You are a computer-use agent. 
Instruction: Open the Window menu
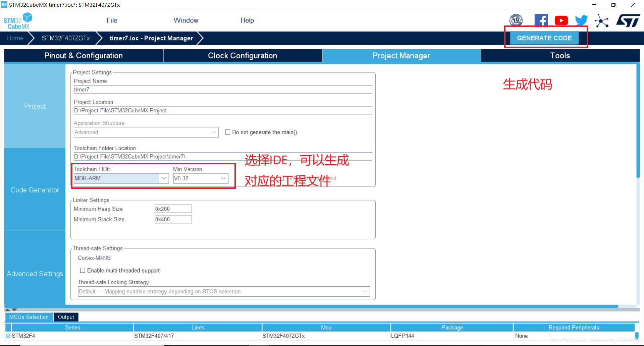(186, 20)
